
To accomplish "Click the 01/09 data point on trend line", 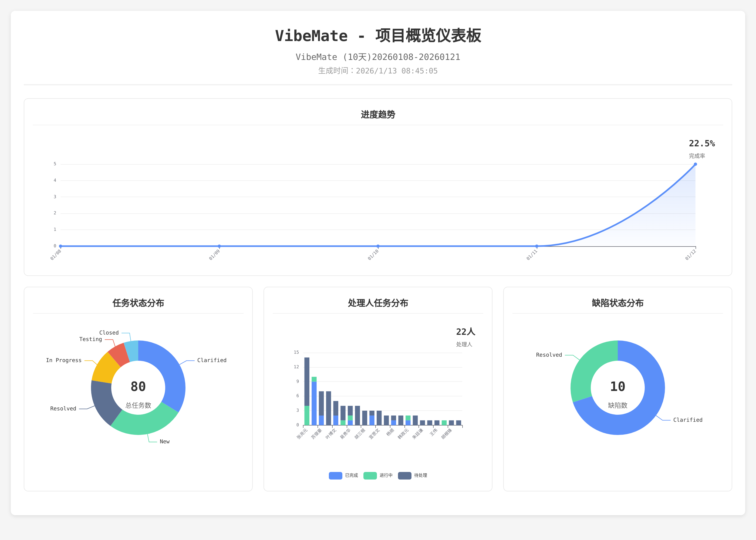I will point(219,246).
